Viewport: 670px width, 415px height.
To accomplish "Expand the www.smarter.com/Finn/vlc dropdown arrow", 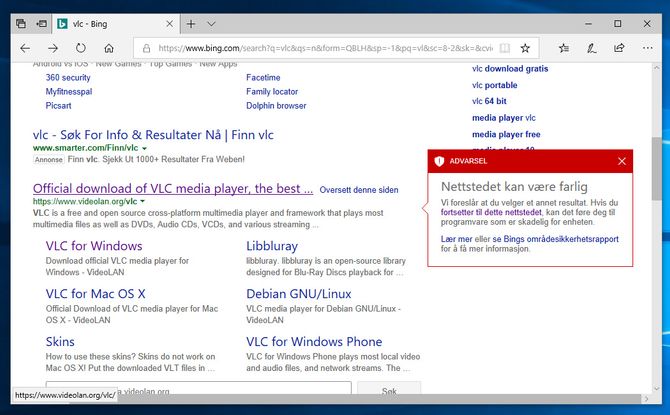I will coord(144,148).
